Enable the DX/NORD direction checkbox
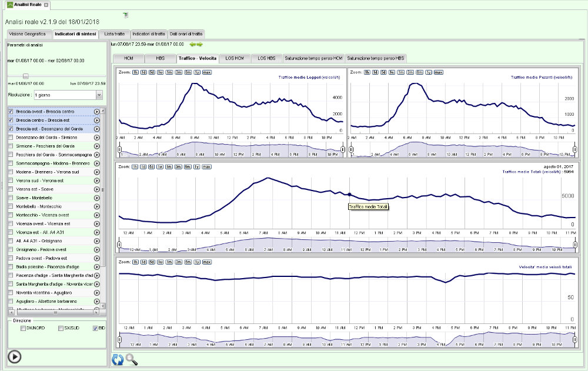 (x=24, y=328)
